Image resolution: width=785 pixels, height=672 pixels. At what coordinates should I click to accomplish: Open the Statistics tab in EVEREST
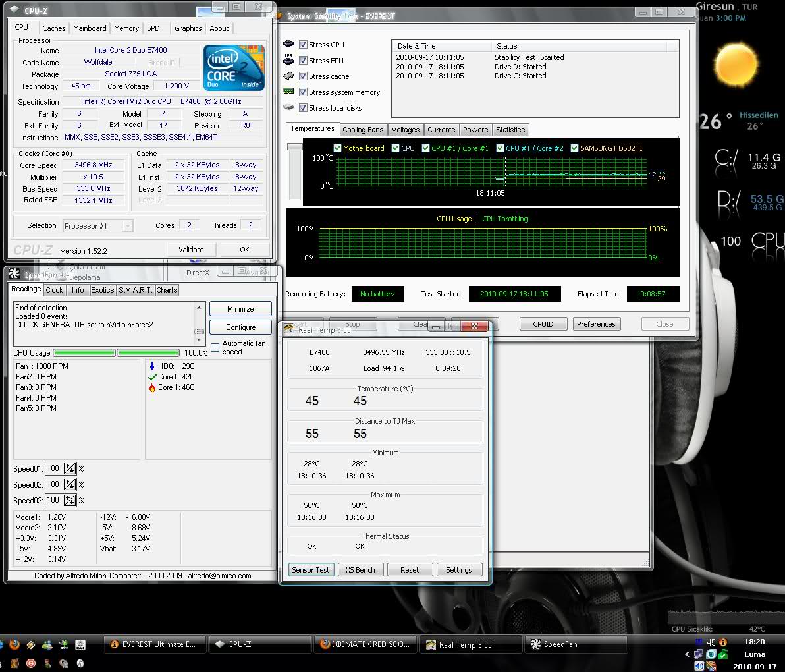click(510, 130)
